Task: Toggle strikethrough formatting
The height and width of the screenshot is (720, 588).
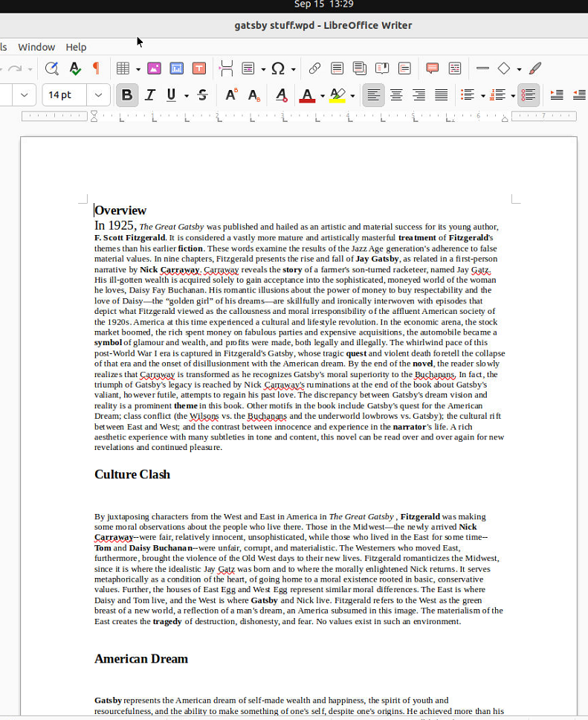Action: tap(202, 95)
